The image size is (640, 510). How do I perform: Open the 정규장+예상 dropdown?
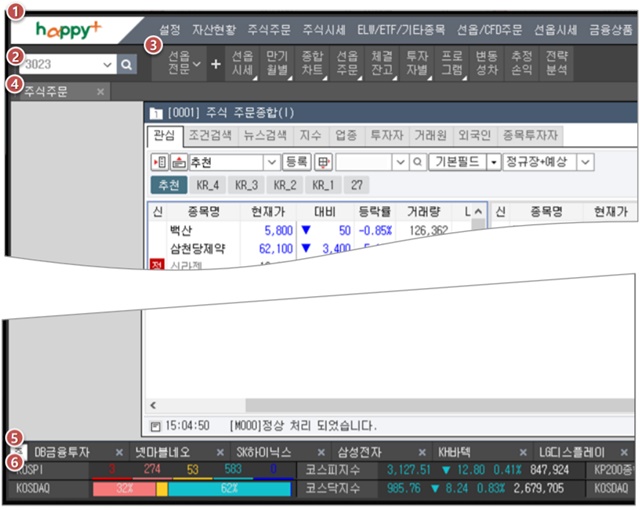(585, 162)
